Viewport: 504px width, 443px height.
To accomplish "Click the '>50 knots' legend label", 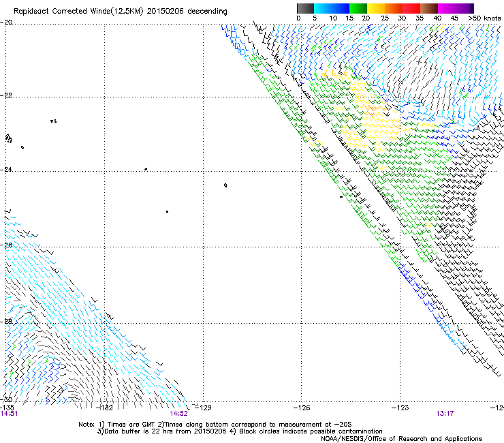I will tap(484, 18).
